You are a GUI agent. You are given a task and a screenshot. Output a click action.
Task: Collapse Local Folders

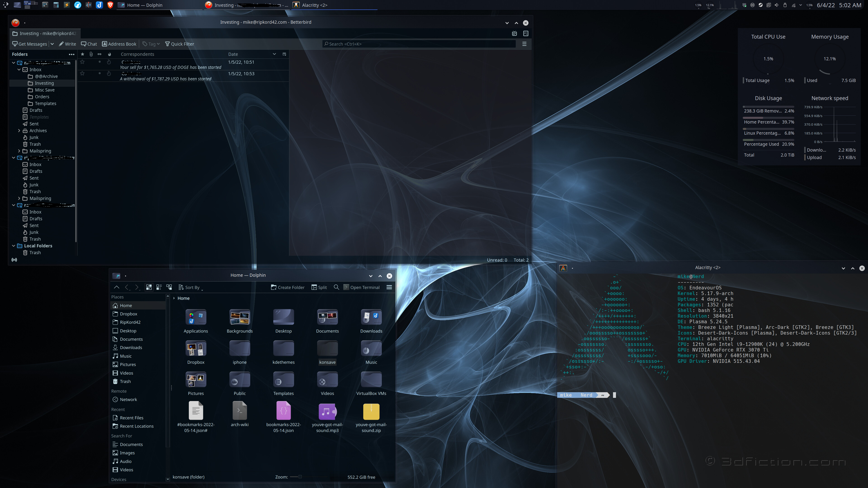point(14,246)
